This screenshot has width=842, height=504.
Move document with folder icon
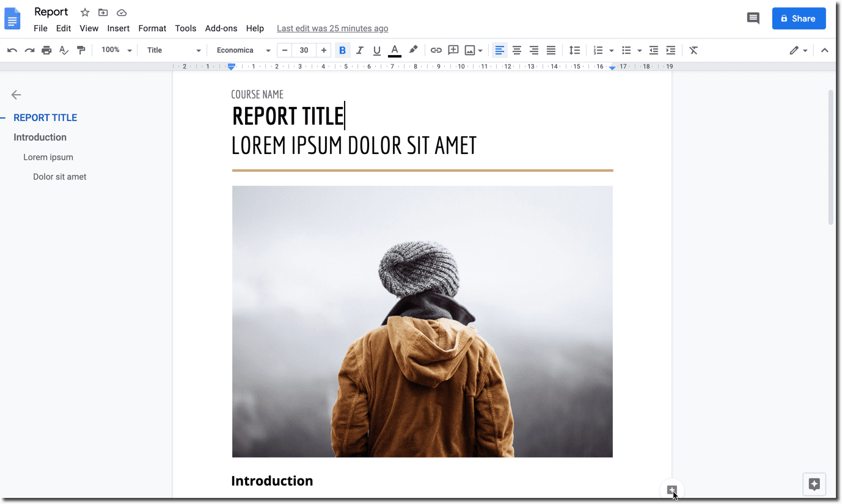click(103, 13)
